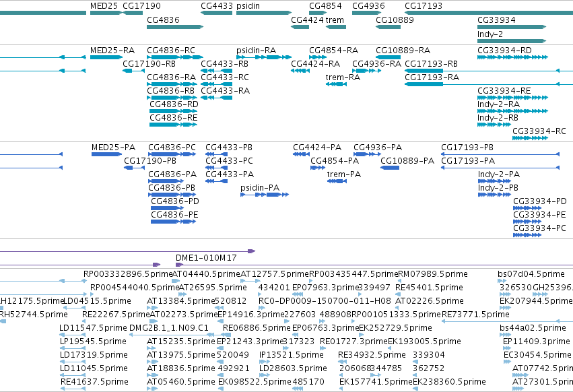The image size is (573, 392).
Task: Select the bs44a02.5prime EST
Action: (504, 335)
